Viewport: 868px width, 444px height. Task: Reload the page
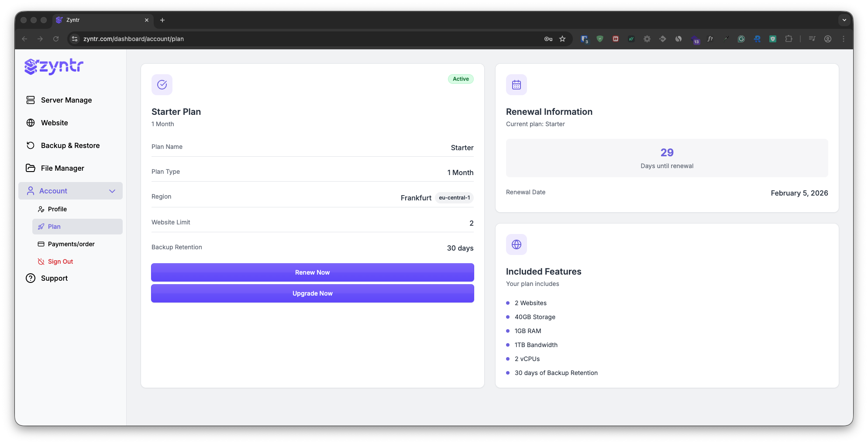56,39
